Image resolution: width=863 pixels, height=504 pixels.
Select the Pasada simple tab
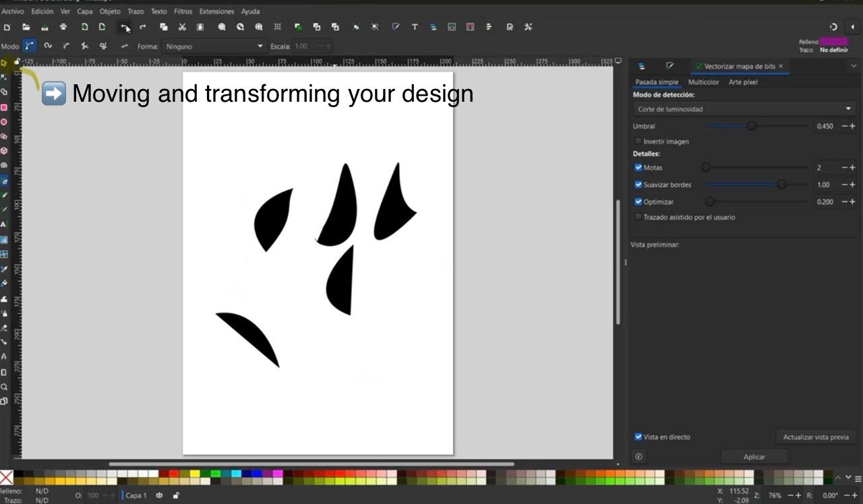(x=657, y=82)
